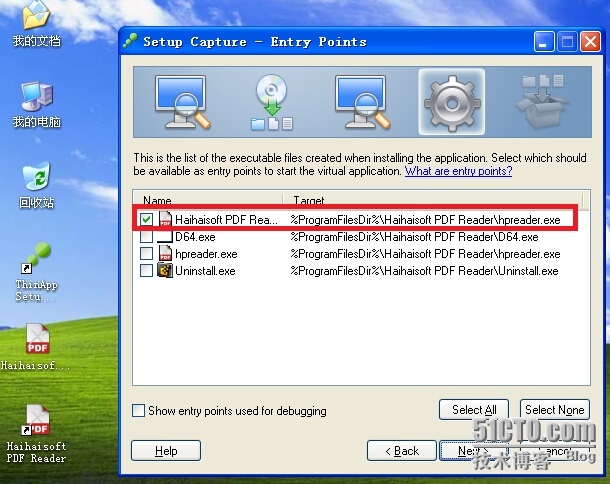Go to previous step with Back button

pyautogui.click(x=402, y=451)
